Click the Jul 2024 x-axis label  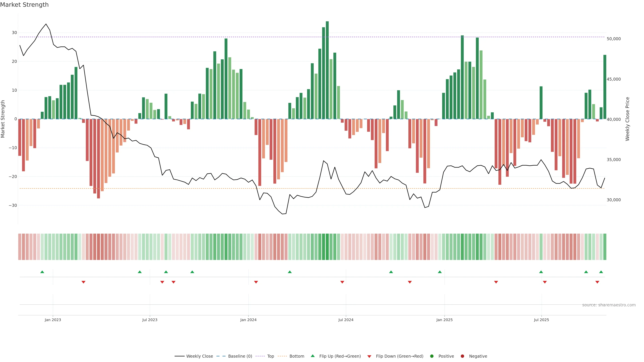coord(346,320)
